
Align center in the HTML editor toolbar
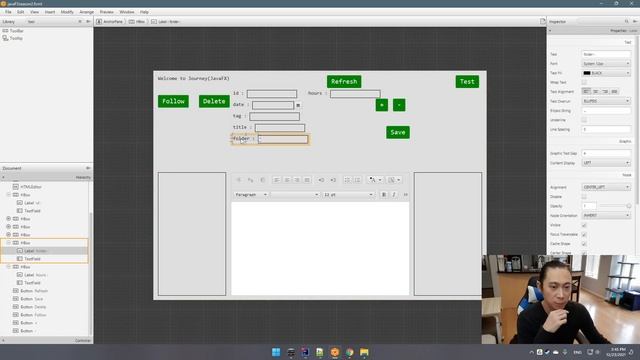(x=287, y=180)
